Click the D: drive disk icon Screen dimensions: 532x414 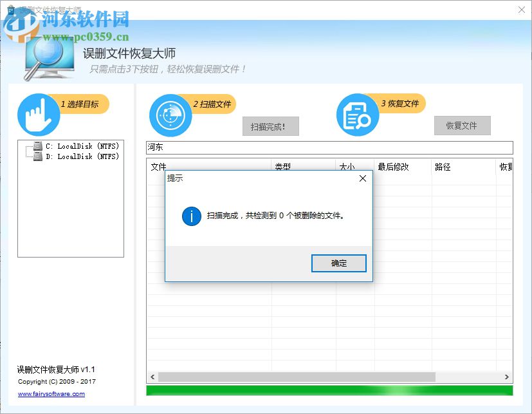(37, 156)
